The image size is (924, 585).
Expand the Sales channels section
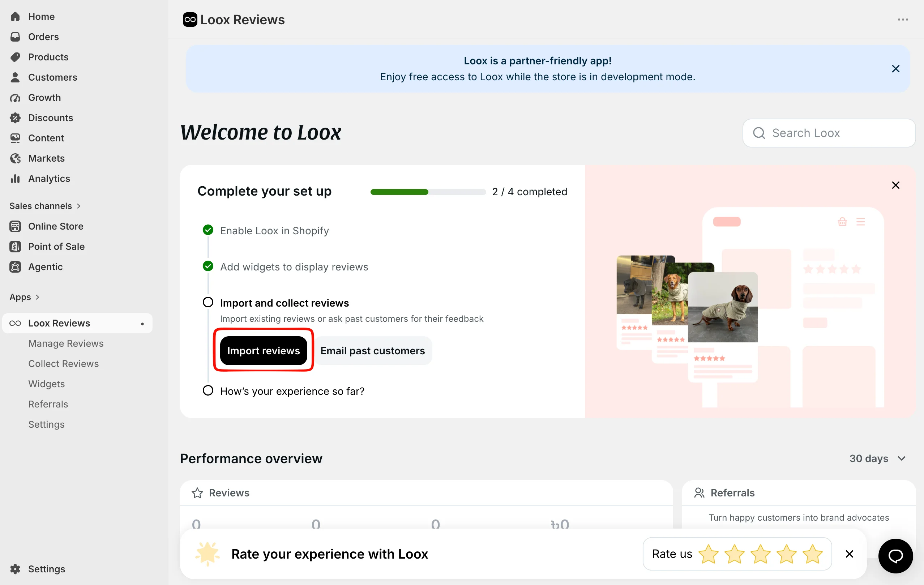(x=45, y=206)
